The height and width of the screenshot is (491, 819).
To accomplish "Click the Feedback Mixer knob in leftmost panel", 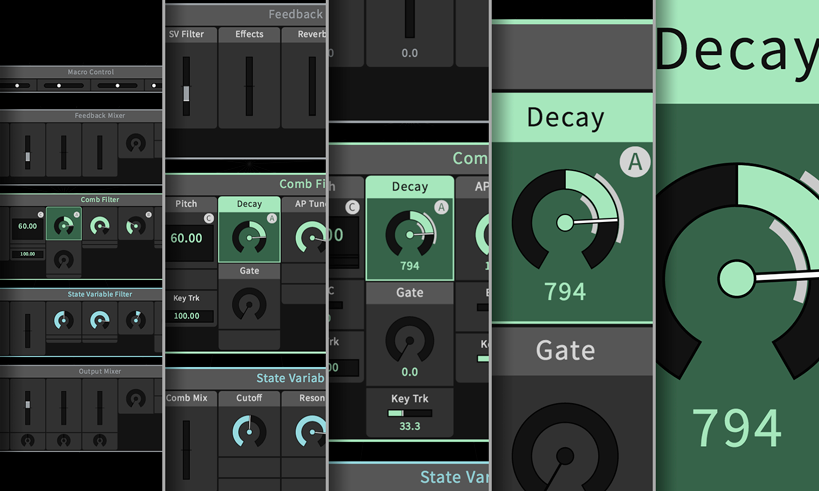I will [136, 143].
